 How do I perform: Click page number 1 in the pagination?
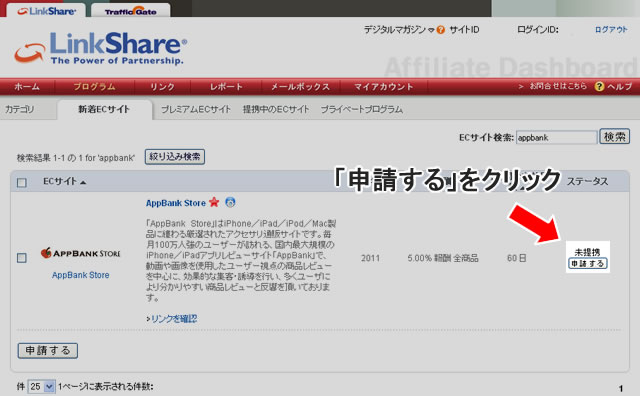tap(621, 388)
